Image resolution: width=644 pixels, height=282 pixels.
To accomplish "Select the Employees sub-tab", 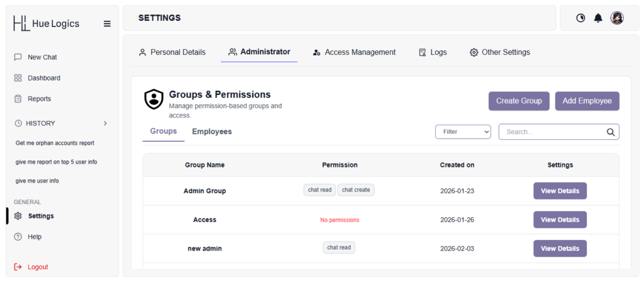I will [212, 132].
